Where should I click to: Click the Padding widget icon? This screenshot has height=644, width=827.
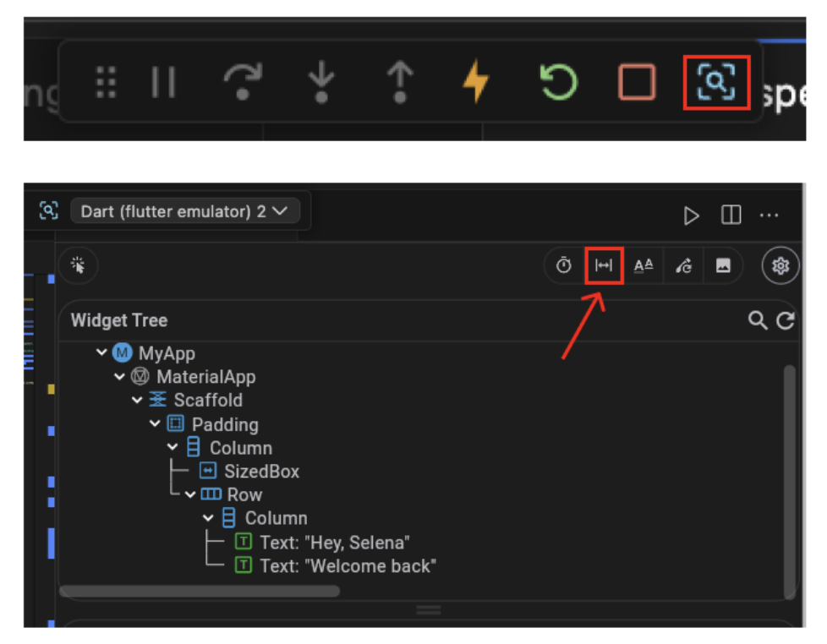coord(176,423)
